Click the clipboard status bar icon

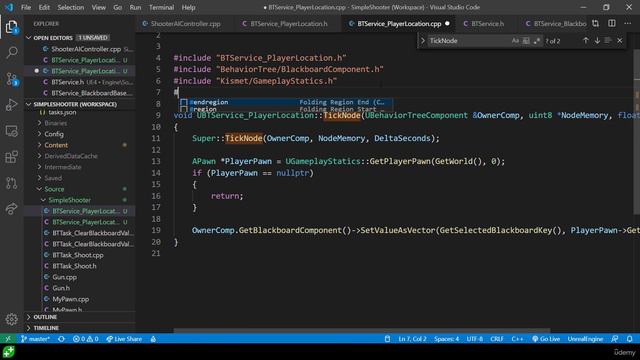coord(387,339)
